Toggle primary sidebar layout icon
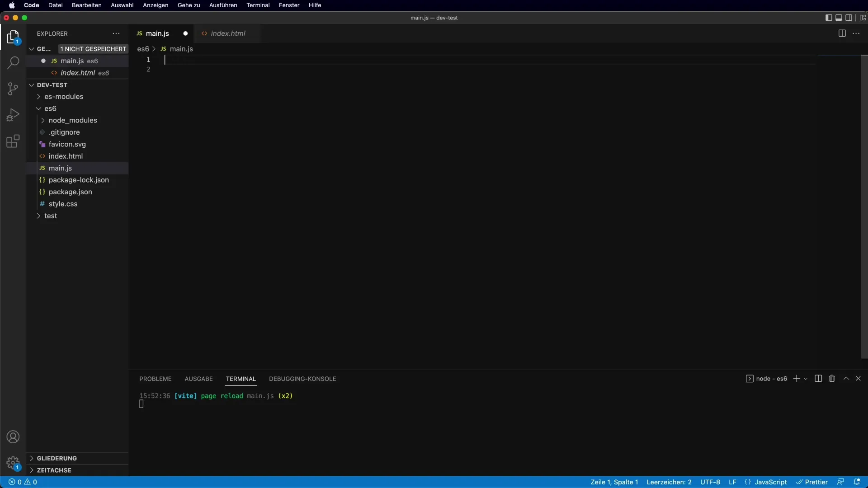This screenshot has width=868, height=488. click(x=828, y=18)
